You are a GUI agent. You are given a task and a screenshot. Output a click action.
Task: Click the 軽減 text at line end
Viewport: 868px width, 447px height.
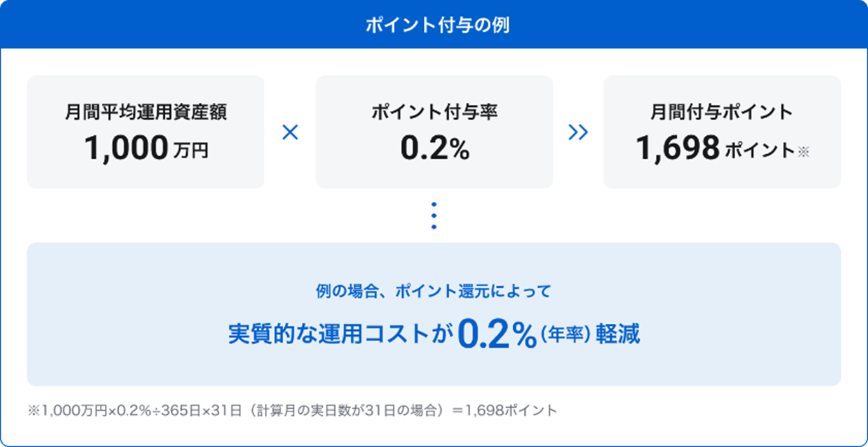pyautogui.click(x=618, y=336)
